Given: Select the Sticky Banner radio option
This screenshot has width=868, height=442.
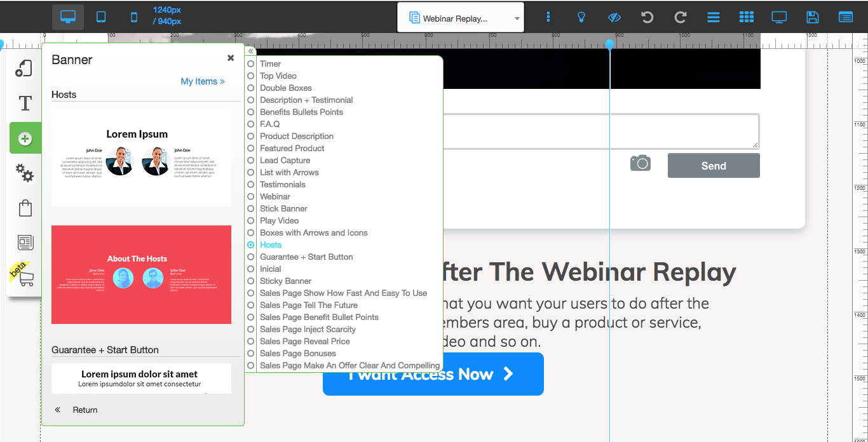Looking at the screenshot, I should 251,281.
